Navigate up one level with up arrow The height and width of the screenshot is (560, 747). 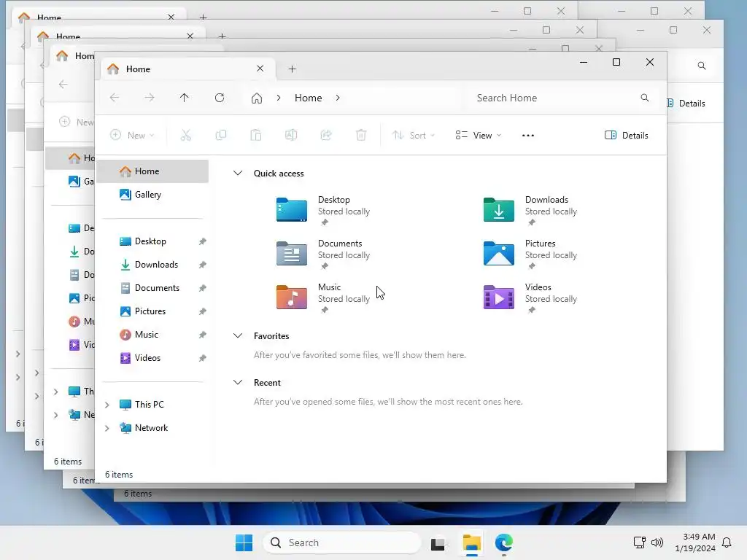pos(185,98)
